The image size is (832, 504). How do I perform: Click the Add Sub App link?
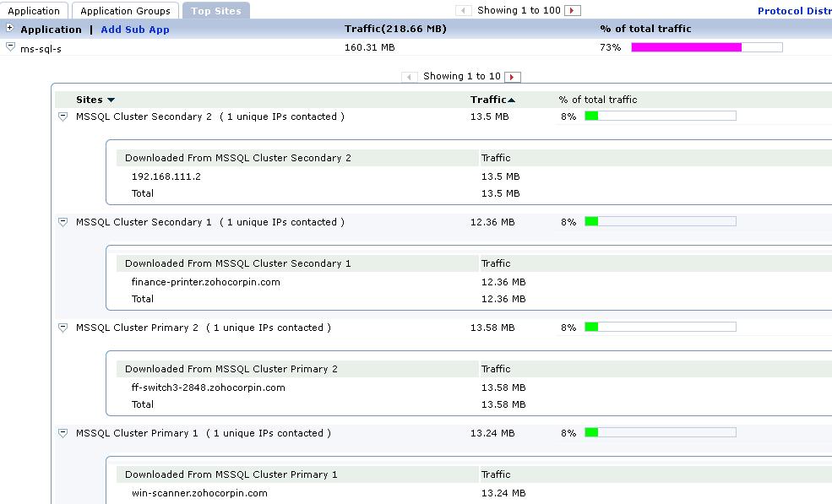135,30
